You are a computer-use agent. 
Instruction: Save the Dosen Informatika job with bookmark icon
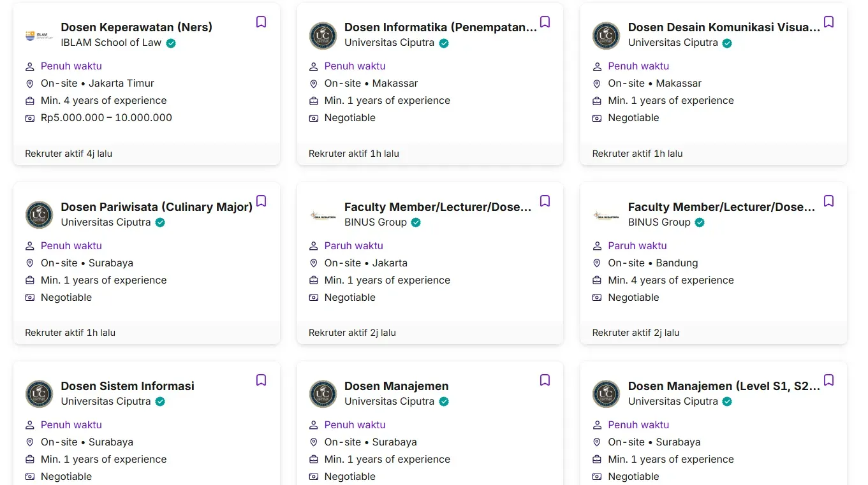(x=545, y=22)
